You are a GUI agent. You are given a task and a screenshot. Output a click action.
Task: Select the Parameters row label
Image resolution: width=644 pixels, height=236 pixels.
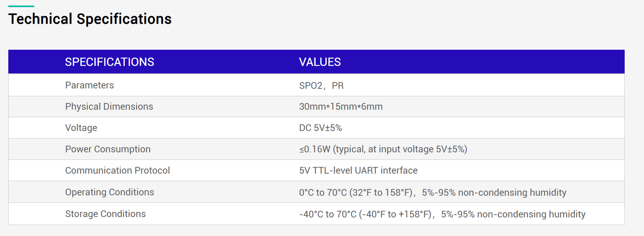(x=89, y=85)
